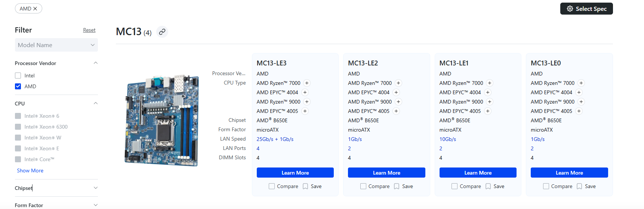Expand AMD Ryzen 7000 plus icon for MC13-LE3
This screenshot has height=209, width=644.
point(307,83)
